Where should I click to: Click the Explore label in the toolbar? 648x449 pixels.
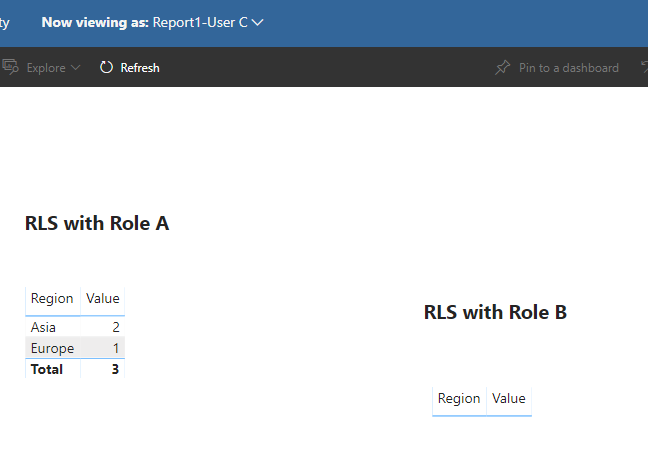point(46,68)
